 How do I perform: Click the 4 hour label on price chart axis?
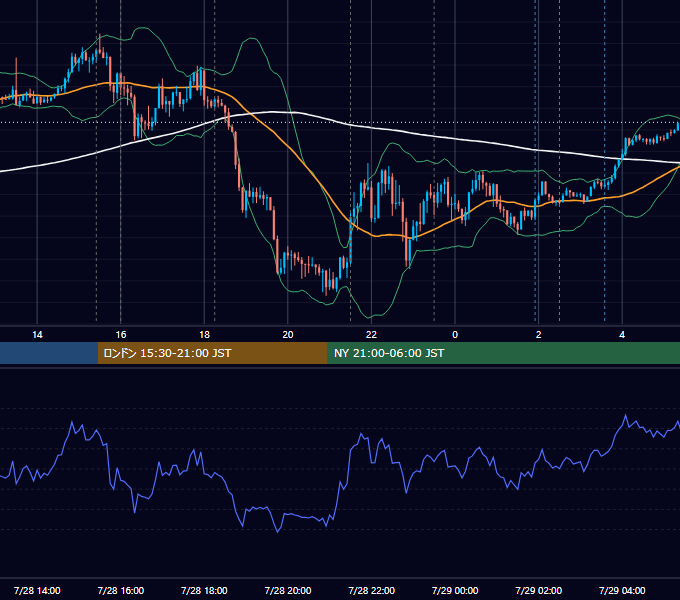pos(622,335)
